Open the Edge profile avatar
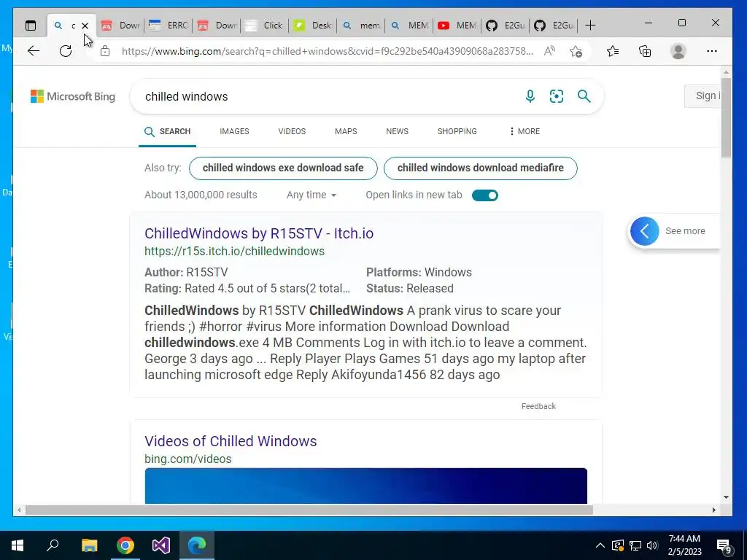 pyautogui.click(x=678, y=51)
